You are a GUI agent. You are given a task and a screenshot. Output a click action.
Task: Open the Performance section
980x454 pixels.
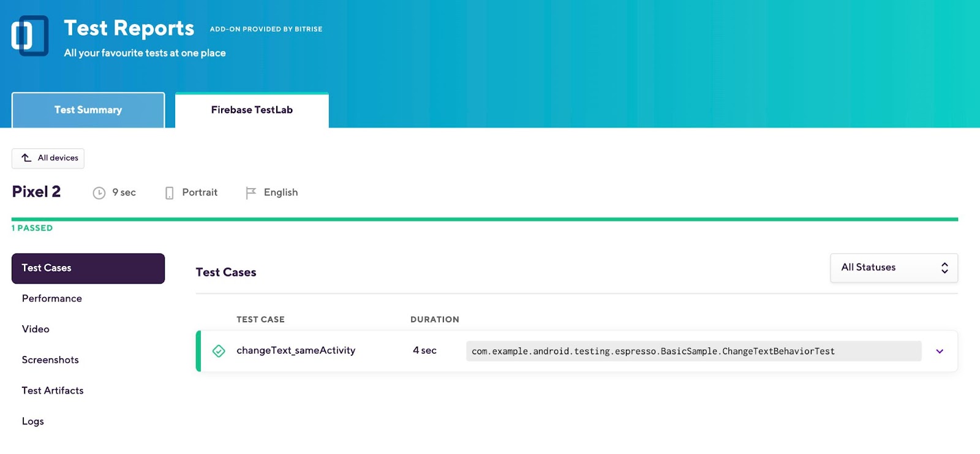52,298
